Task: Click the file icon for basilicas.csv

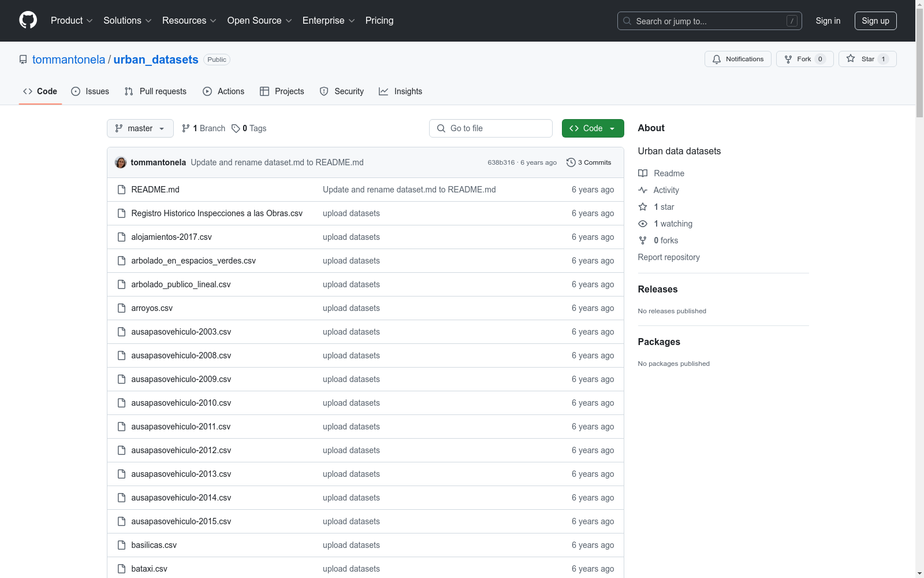Action: pyautogui.click(x=121, y=545)
